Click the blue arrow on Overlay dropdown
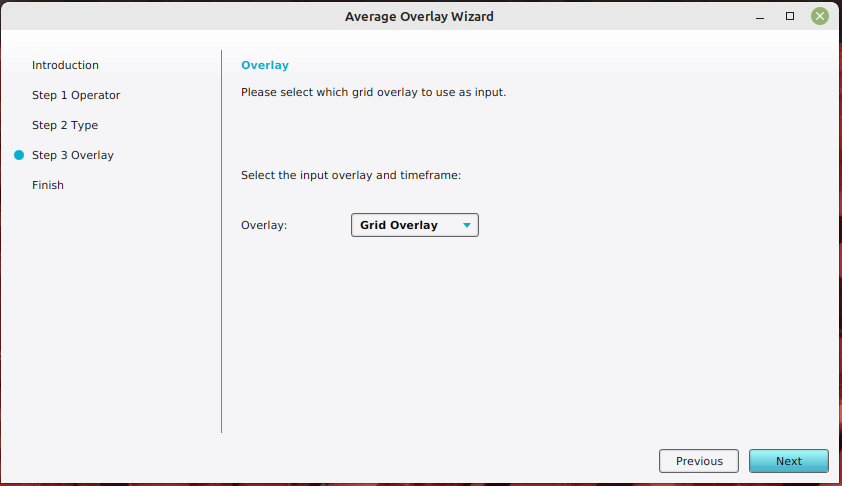Viewport: 842px width, 486px height. pos(466,226)
